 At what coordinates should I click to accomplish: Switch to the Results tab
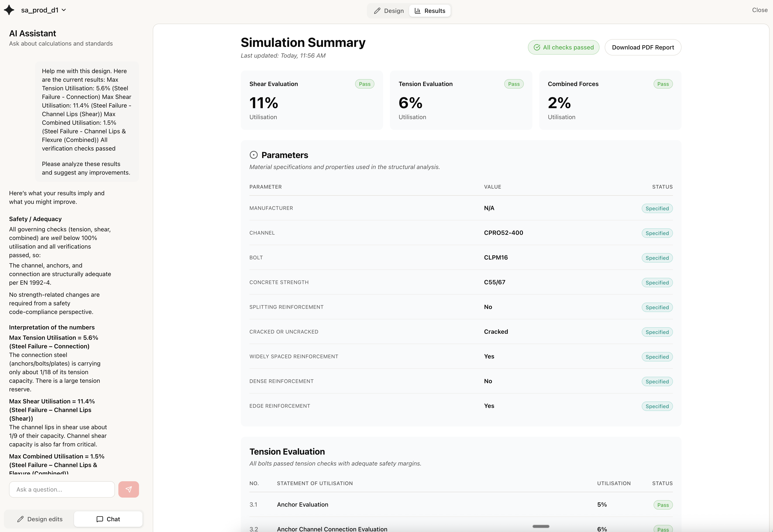click(430, 11)
